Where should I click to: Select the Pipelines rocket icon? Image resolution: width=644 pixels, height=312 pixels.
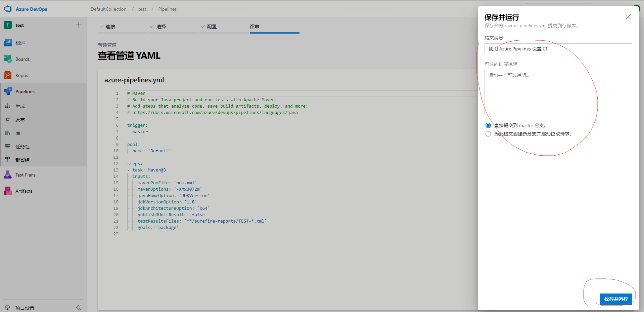8,91
